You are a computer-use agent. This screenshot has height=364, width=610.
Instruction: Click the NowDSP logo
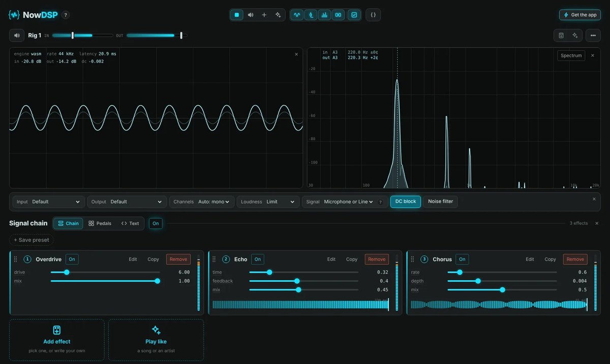point(33,15)
